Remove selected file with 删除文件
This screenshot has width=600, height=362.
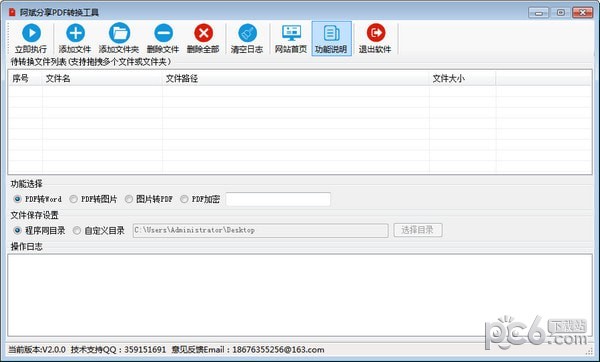[163, 39]
